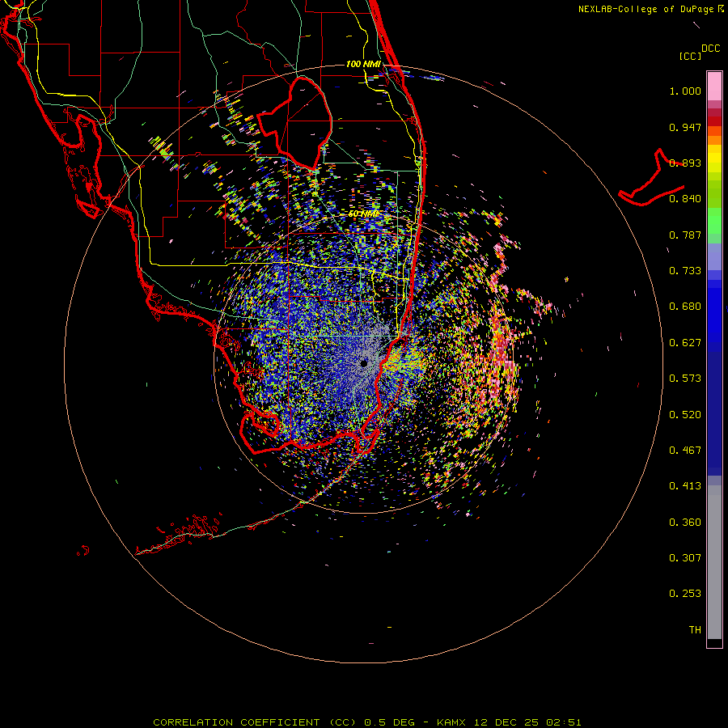The width and height of the screenshot is (728, 728).
Task: Click the [CC] units label
Action: (690, 56)
